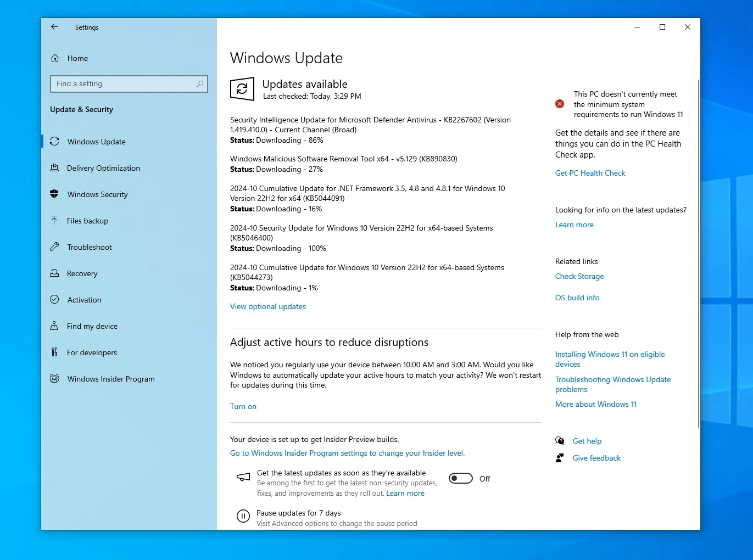Click the back arrow in Settings

54,26
